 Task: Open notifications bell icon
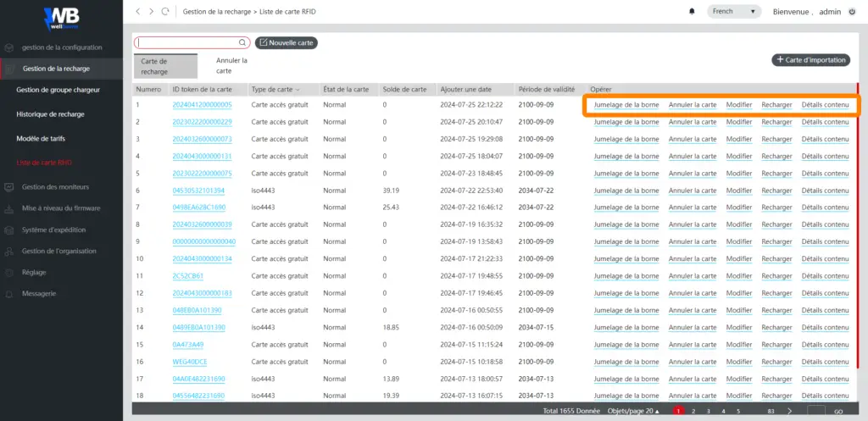692,11
